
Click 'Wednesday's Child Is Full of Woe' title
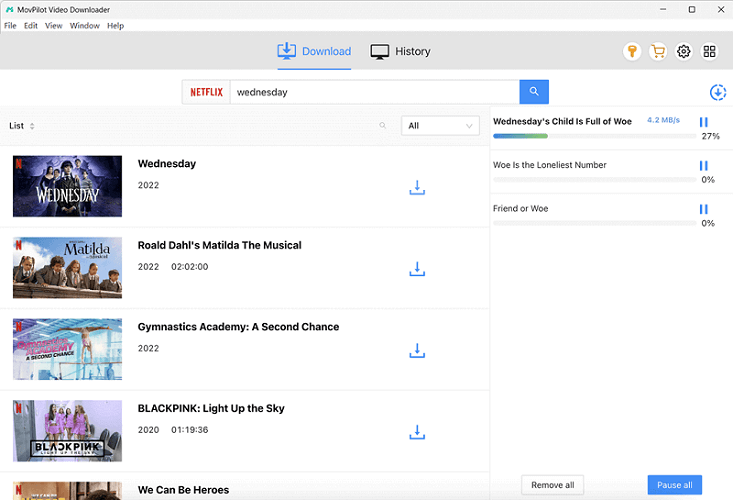(562, 121)
